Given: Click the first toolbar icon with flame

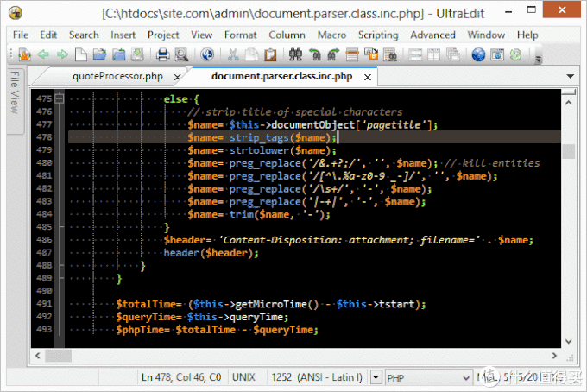Looking at the screenshot, I should click(24, 54).
